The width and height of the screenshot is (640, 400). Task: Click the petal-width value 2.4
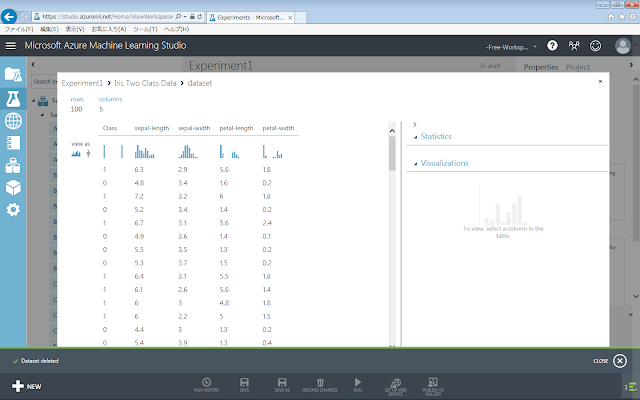point(267,223)
